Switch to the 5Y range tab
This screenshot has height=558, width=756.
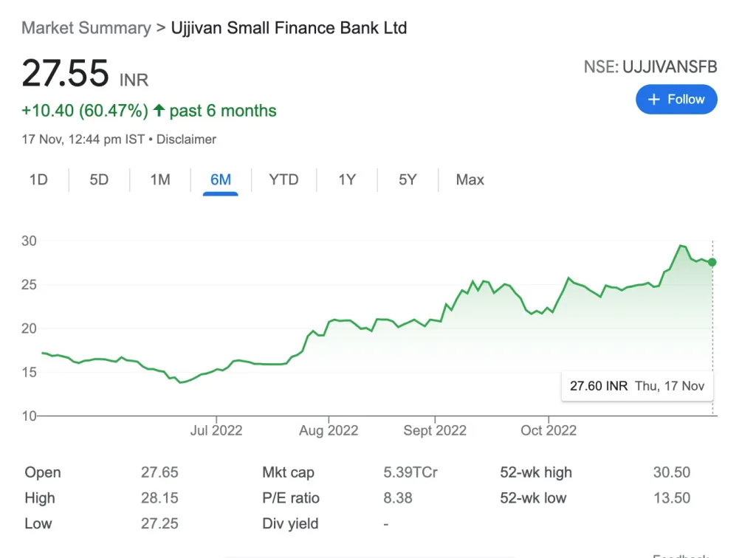click(408, 180)
